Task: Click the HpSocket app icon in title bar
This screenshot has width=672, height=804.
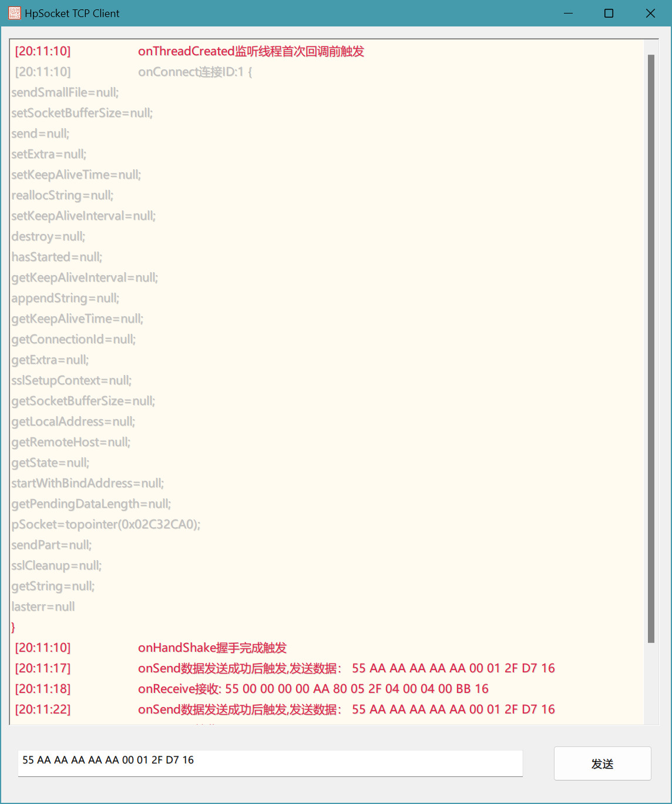Action: [15, 13]
